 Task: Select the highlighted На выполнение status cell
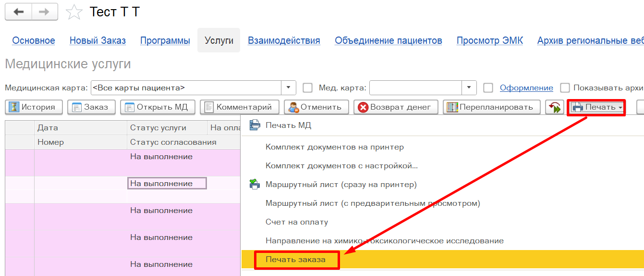[167, 184]
